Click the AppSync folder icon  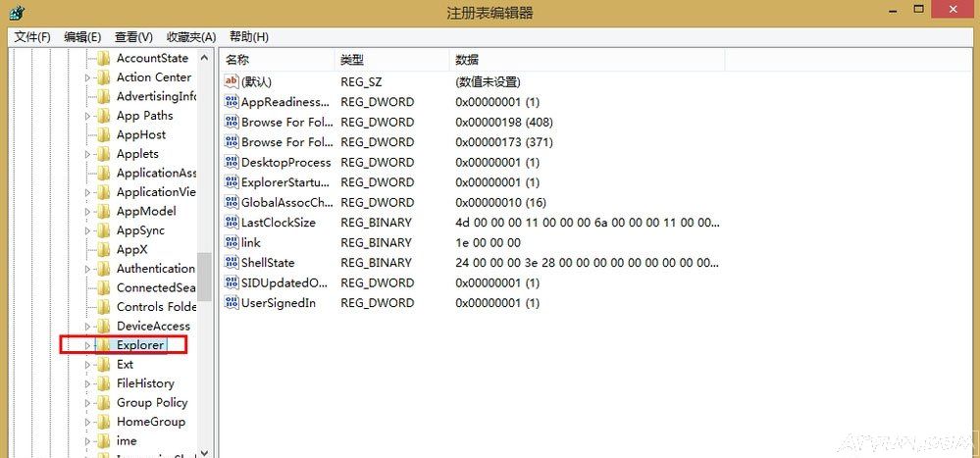pos(103,230)
